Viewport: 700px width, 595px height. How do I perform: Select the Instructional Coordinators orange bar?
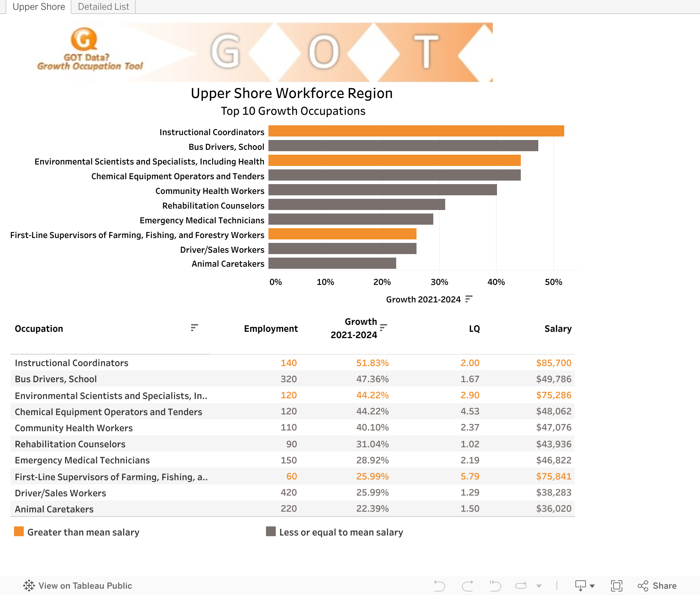[x=416, y=131]
